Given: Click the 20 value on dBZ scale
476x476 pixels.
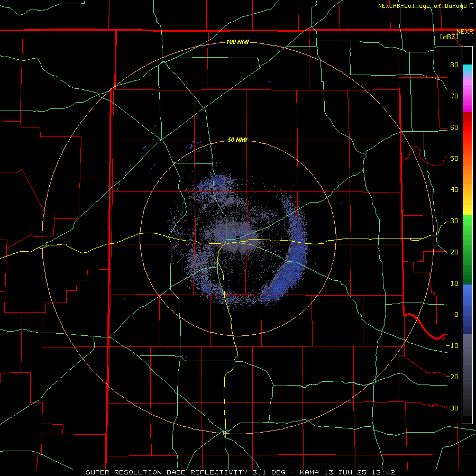Looking at the screenshot, I should point(454,252).
